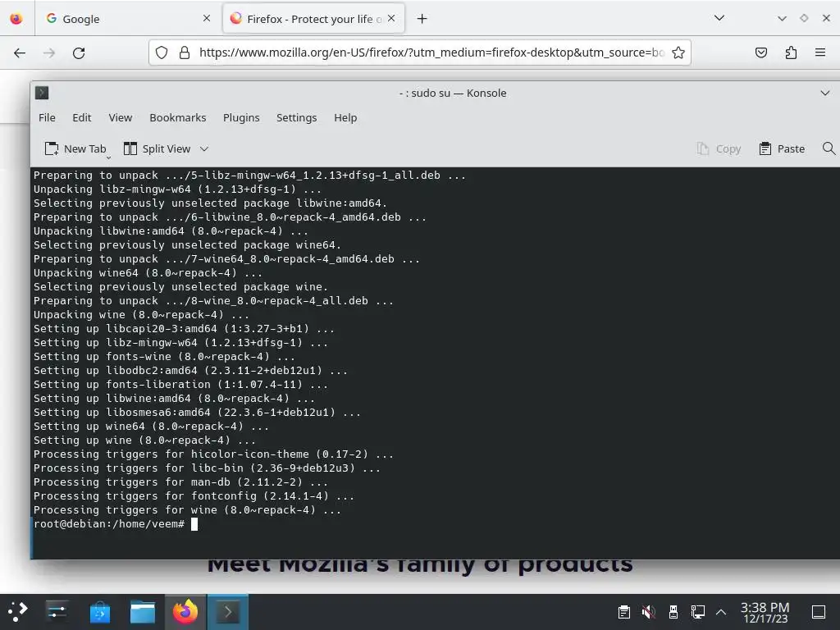Open the KDE application launcher
The height and width of the screenshot is (630, 840).
(18, 612)
